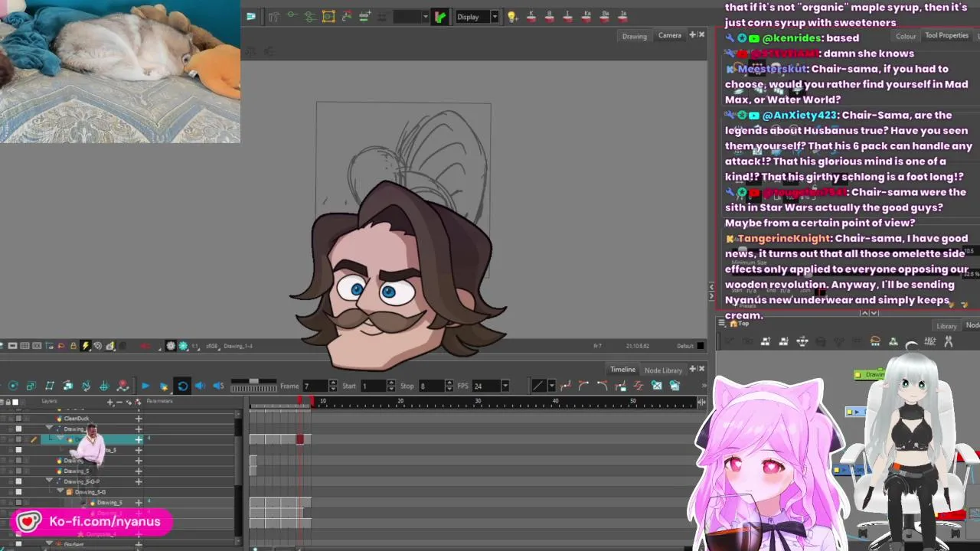This screenshot has height=551, width=980.
Task: Open the Library tab
Action: [x=946, y=326]
